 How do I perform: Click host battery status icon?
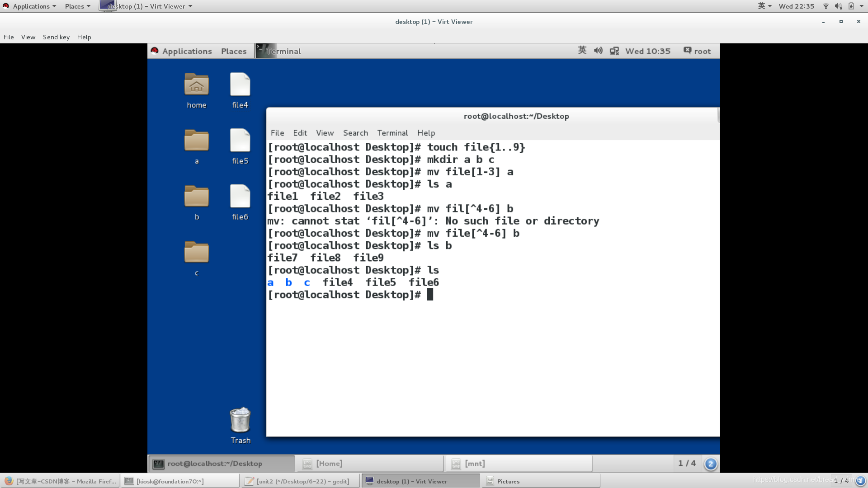click(x=851, y=6)
